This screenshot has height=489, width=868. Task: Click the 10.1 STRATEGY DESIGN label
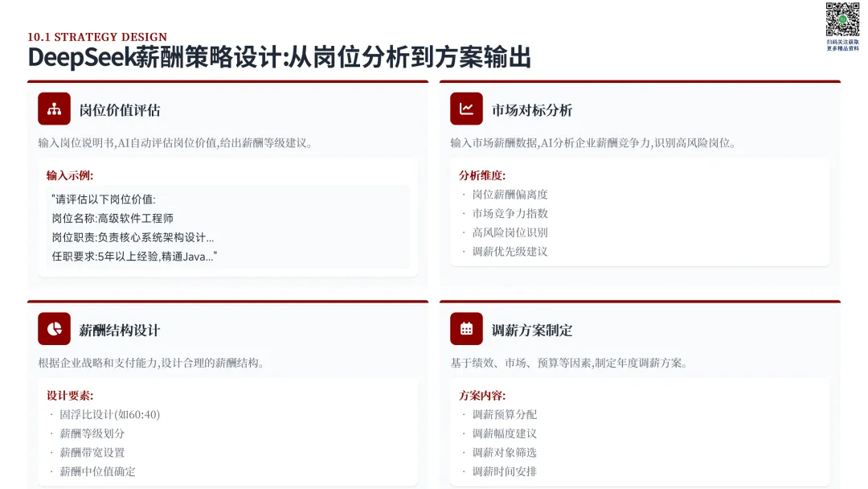(97, 37)
